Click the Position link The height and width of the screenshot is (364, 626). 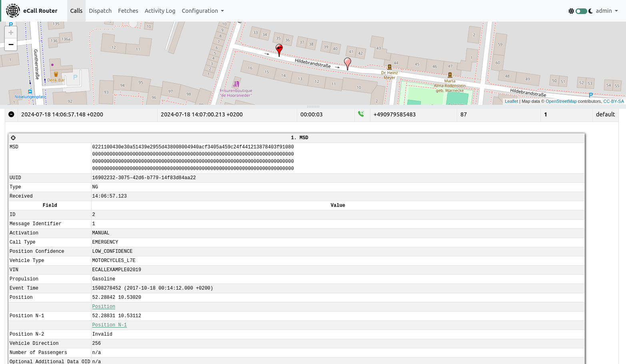coord(104,306)
